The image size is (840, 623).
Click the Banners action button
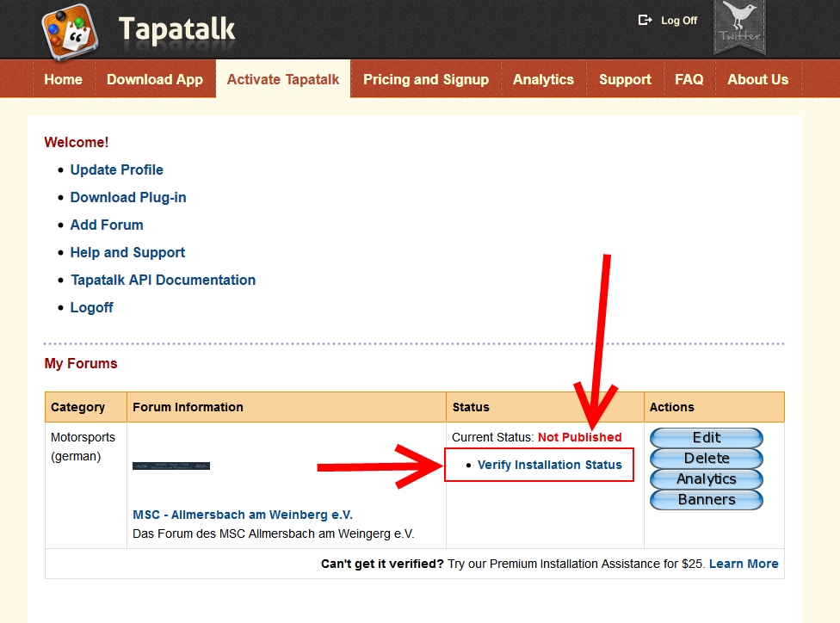coord(707,499)
